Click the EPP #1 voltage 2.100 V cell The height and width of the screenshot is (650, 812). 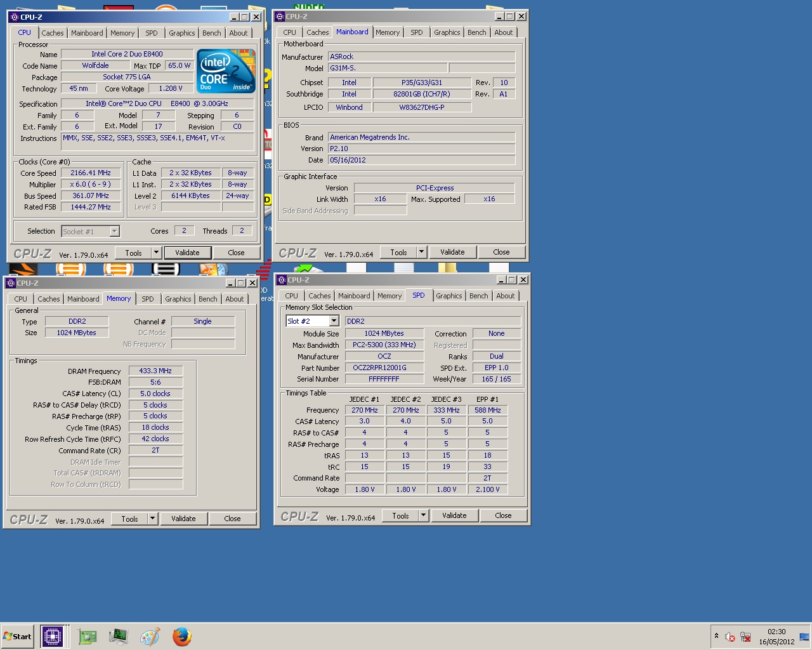(x=487, y=489)
